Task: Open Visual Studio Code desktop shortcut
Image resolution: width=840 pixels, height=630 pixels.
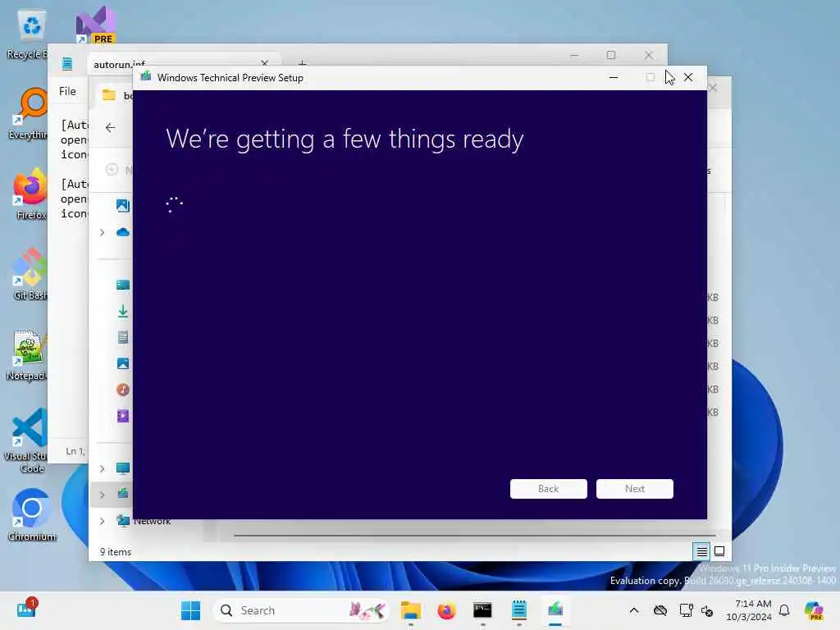Action: 28,441
